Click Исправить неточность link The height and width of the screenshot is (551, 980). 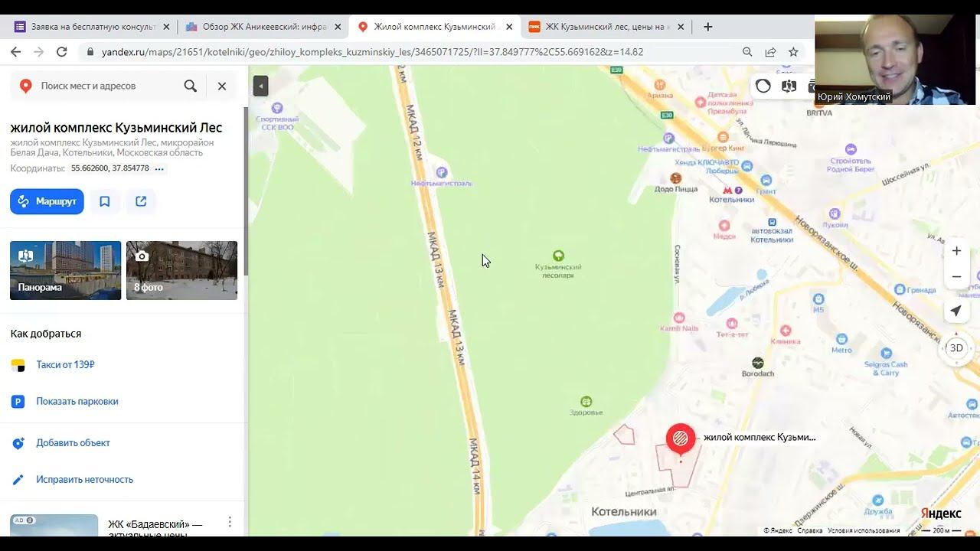pyautogui.click(x=84, y=480)
